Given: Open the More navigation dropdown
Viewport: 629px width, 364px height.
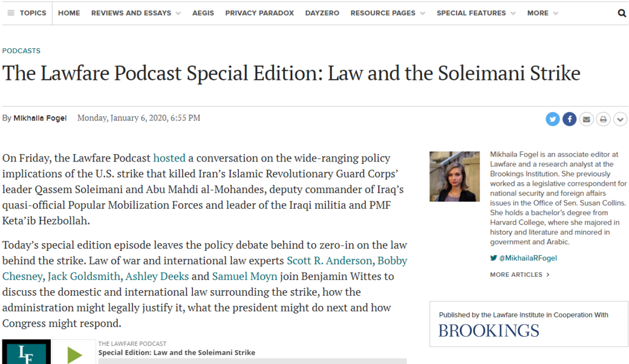Looking at the screenshot, I should [x=542, y=13].
